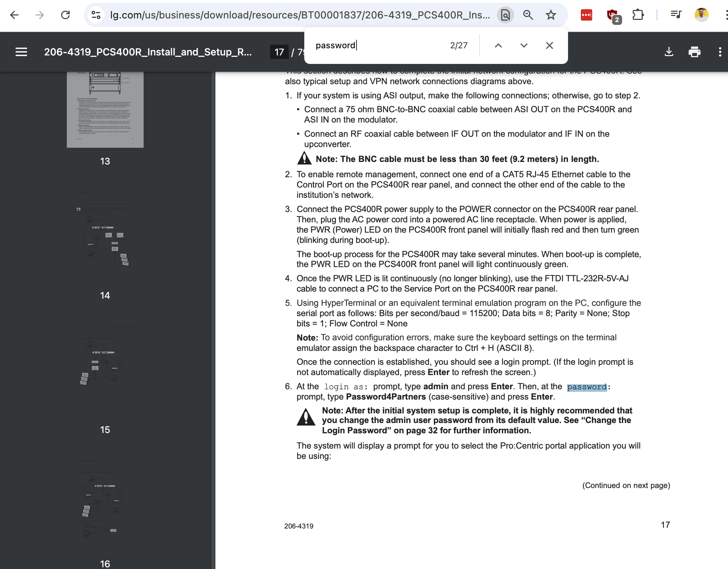Click the '206-4319' footer document number
Viewport: 728px width, 569px height.
click(299, 526)
